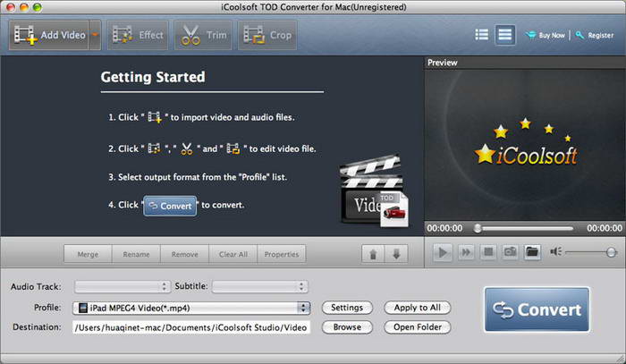Click the Getting Started heading
Image resolution: width=626 pixels, height=364 pixels.
point(153,77)
